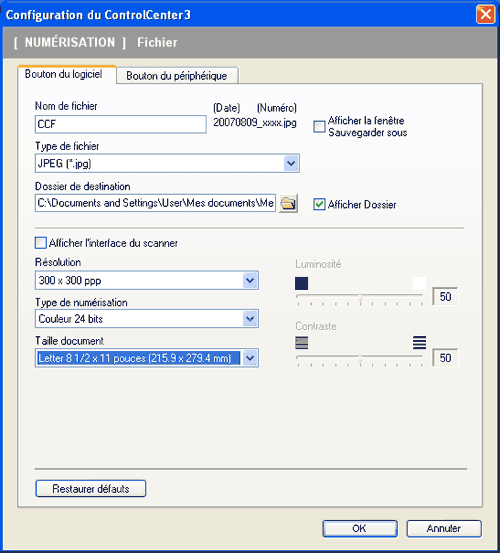The height and width of the screenshot is (553, 500).
Task: Click the high contrast lines icon
Action: tap(419, 342)
